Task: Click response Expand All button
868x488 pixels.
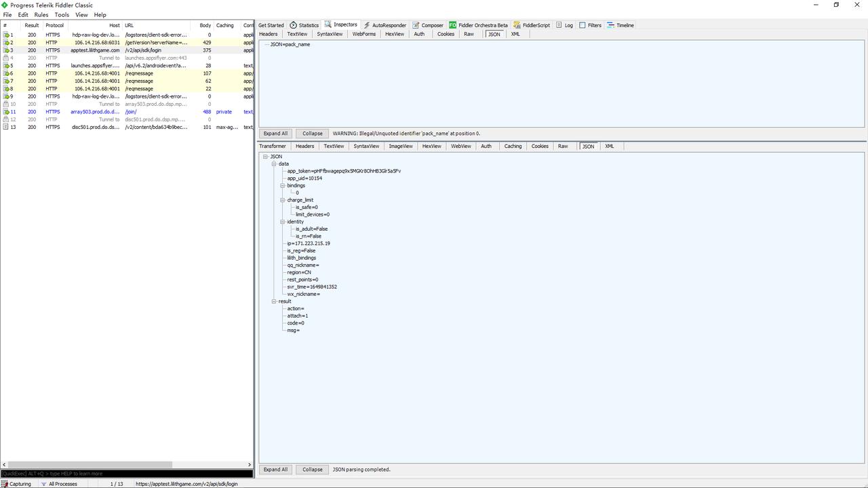Action: tap(275, 470)
